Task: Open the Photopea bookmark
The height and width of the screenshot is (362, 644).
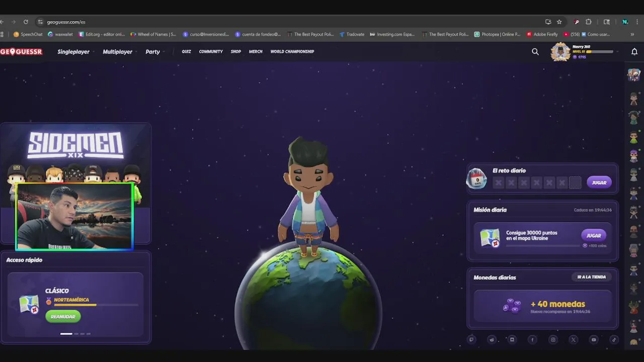Action: coord(498,34)
